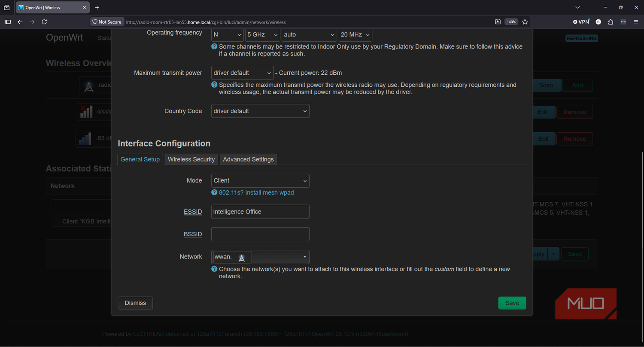Open Maximum transmit power dropdown
Image resolution: width=644 pixels, height=347 pixels.
click(x=242, y=73)
